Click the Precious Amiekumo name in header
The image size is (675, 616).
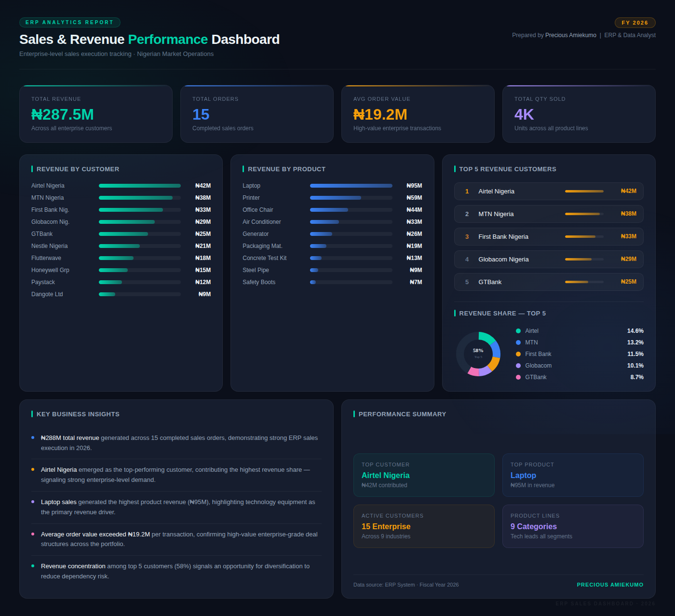click(x=570, y=35)
